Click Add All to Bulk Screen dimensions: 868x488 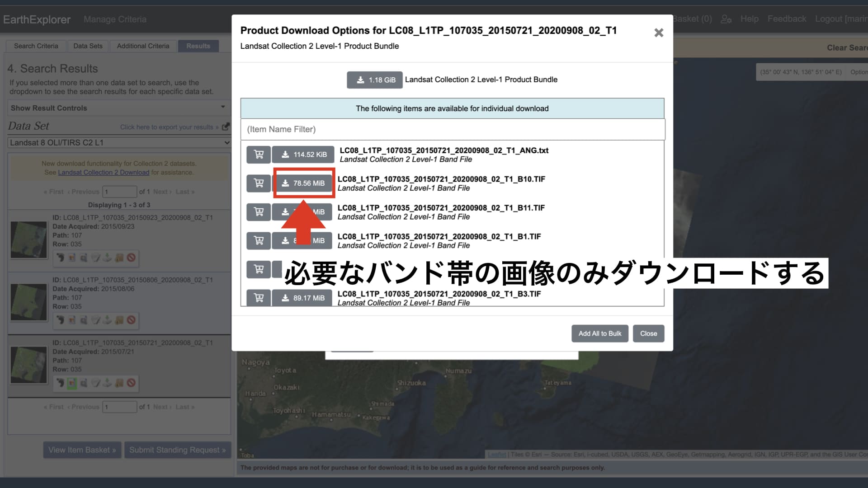(600, 333)
